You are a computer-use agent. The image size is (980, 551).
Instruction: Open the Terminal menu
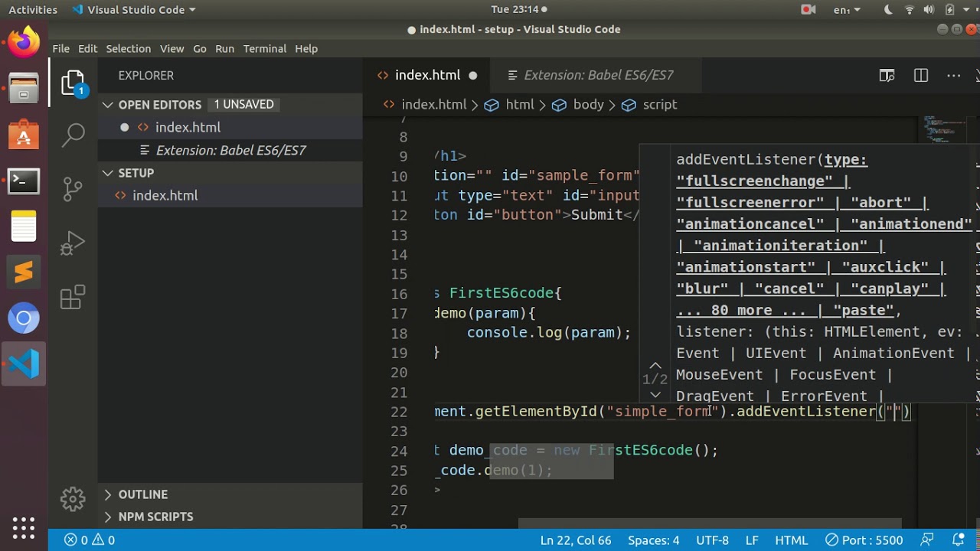click(x=264, y=48)
